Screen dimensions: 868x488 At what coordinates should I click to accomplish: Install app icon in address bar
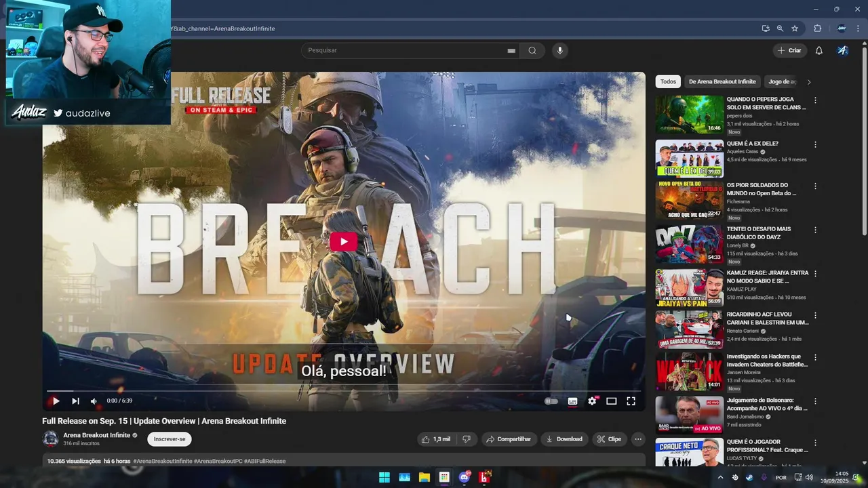tap(766, 28)
